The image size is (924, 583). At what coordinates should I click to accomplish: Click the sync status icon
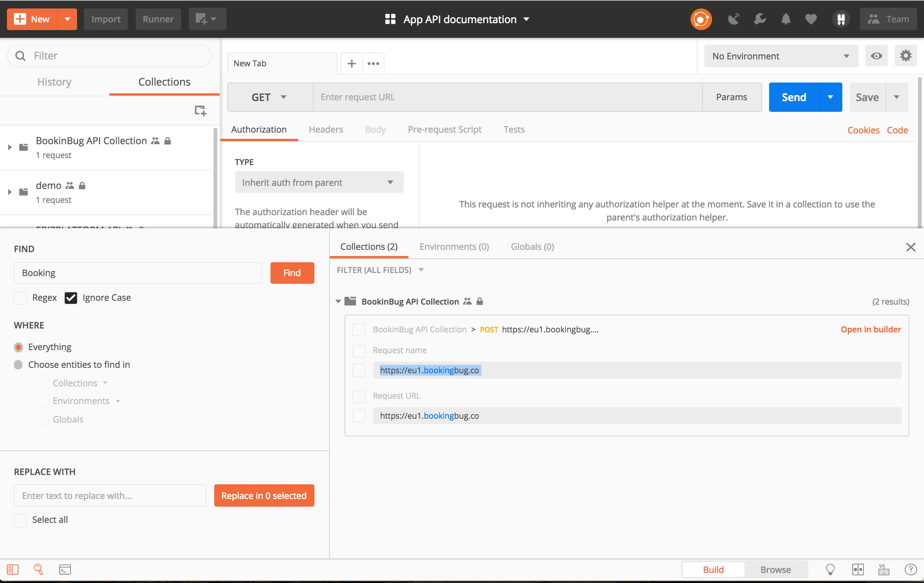click(701, 19)
